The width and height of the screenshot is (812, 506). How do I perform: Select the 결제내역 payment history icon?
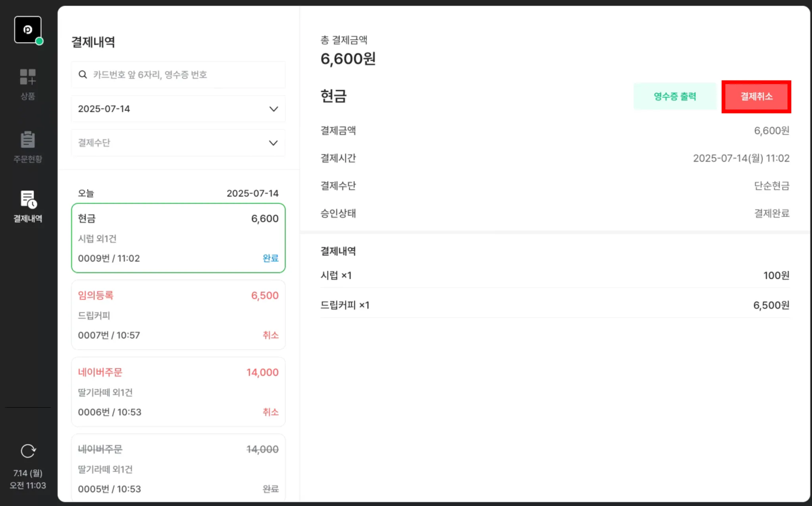[28, 206]
